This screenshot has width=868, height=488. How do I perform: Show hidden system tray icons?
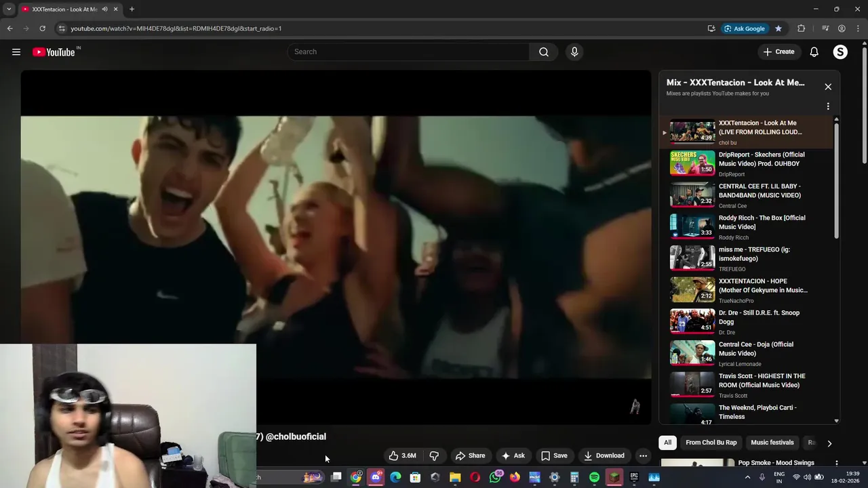pos(747,477)
